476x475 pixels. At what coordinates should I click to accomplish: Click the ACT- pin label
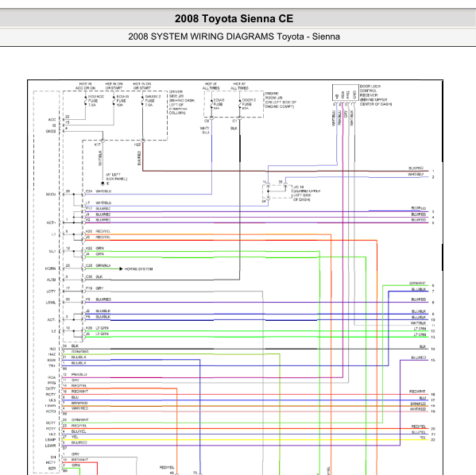pyautogui.click(x=51, y=320)
